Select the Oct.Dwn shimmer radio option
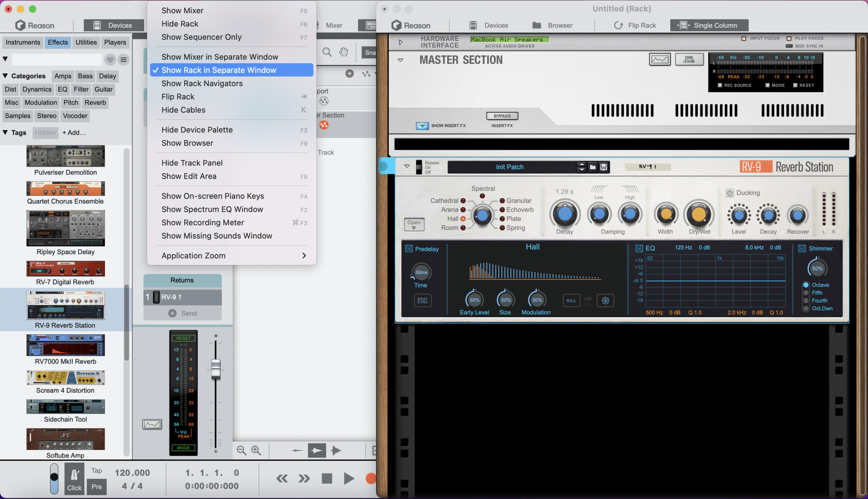This screenshot has width=868, height=499. pyautogui.click(x=806, y=308)
